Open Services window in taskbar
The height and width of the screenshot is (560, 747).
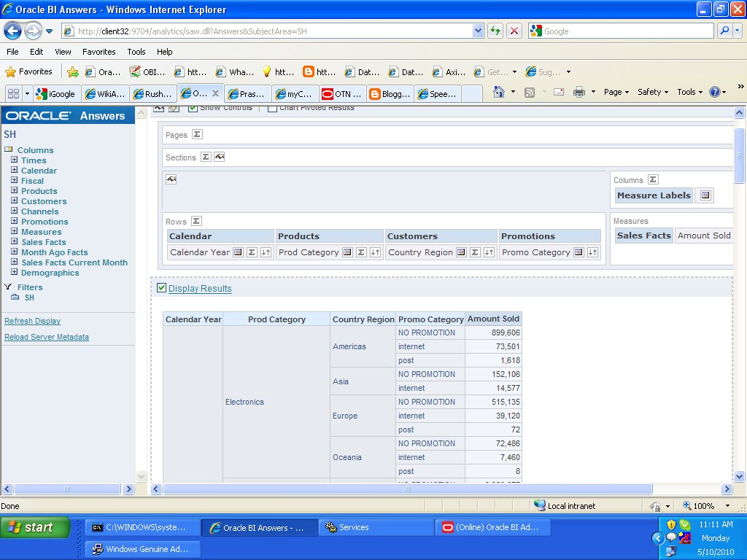point(376,527)
